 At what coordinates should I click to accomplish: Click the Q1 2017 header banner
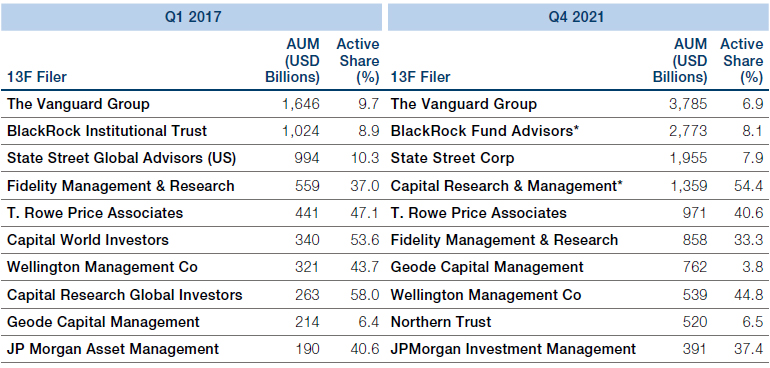tap(191, 17)
